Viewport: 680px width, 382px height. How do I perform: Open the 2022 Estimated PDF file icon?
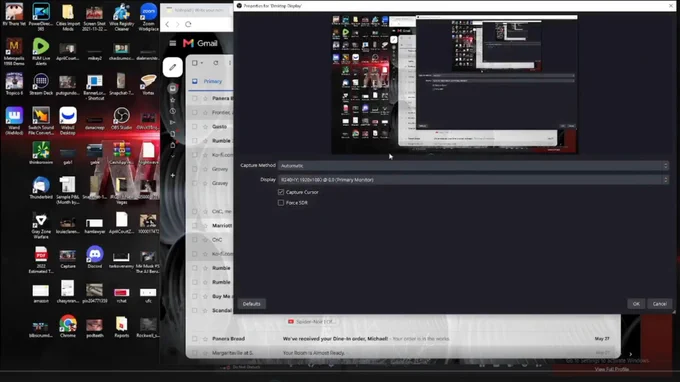coord(41,260)
